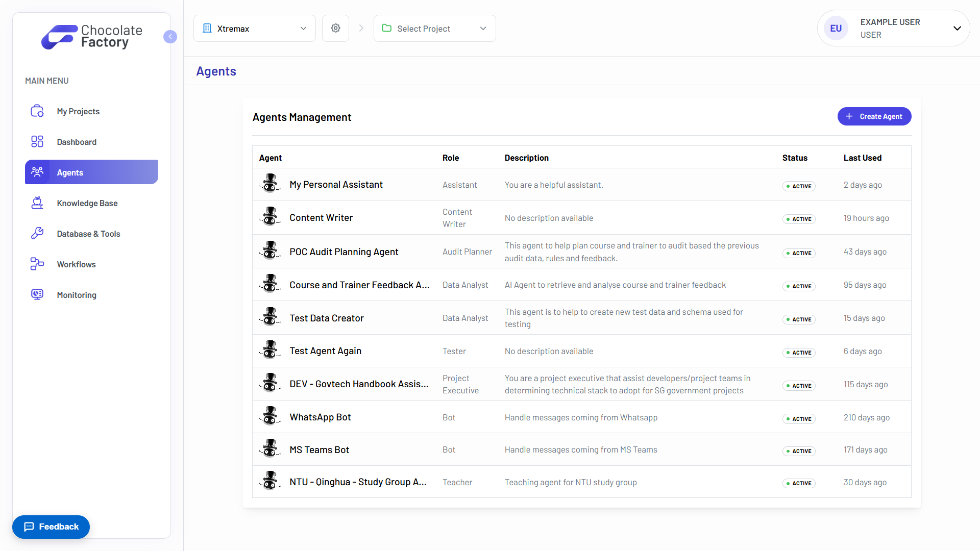Click the Agents page heading
This screenshot has width=980, height=551.
(x=216, y=71)
